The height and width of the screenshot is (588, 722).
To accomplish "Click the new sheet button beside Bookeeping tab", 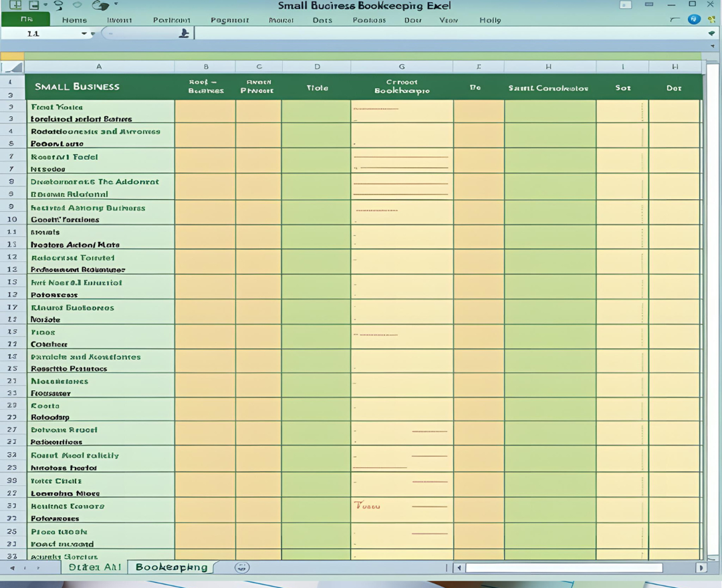I will [x=242, y=567].
